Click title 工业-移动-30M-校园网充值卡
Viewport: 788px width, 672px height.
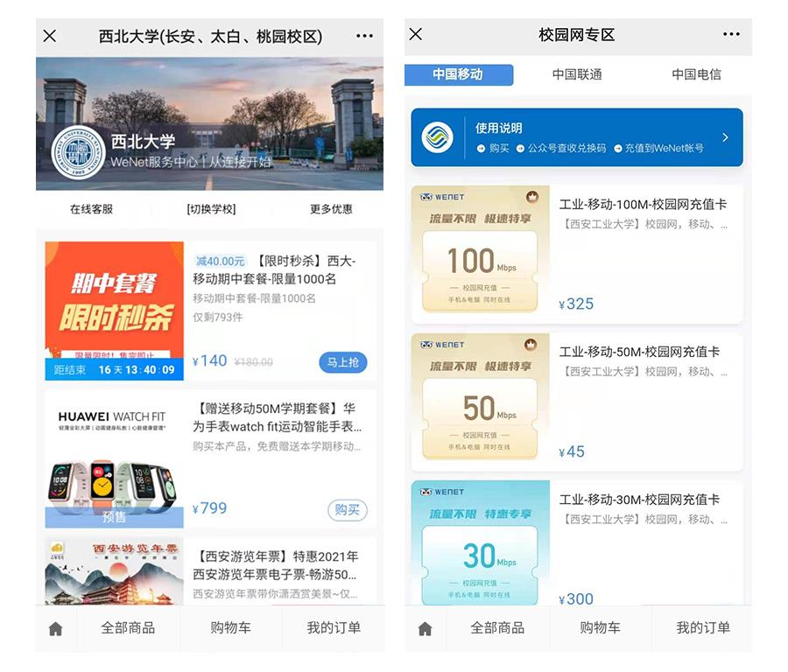coord(639,500)
